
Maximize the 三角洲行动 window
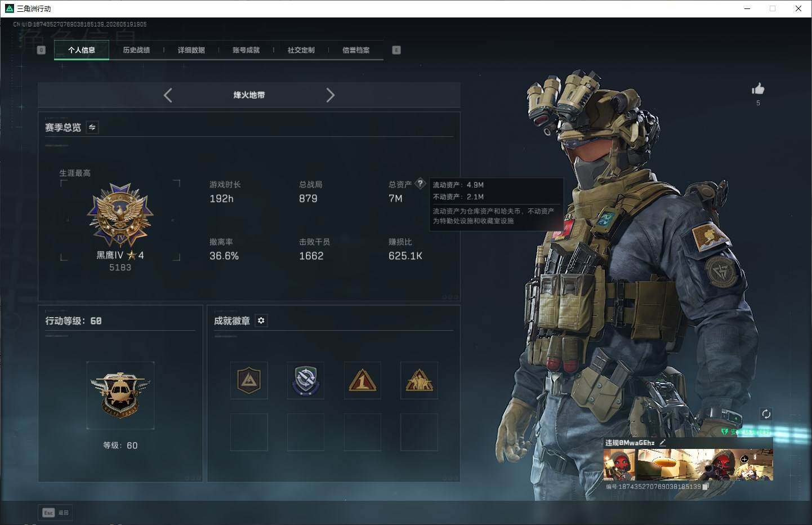point(773,8)
